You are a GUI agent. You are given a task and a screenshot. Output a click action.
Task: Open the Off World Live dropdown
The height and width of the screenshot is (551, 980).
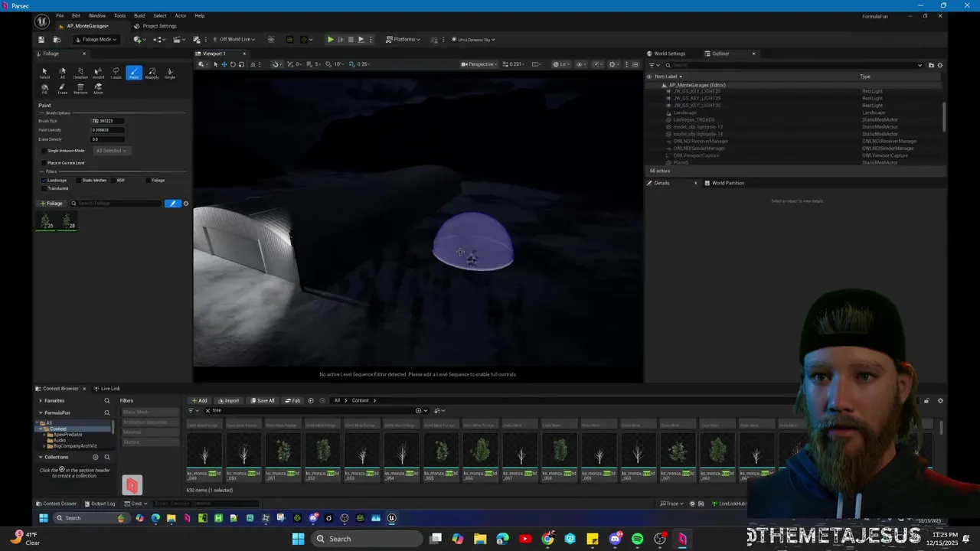pos(234,39)
